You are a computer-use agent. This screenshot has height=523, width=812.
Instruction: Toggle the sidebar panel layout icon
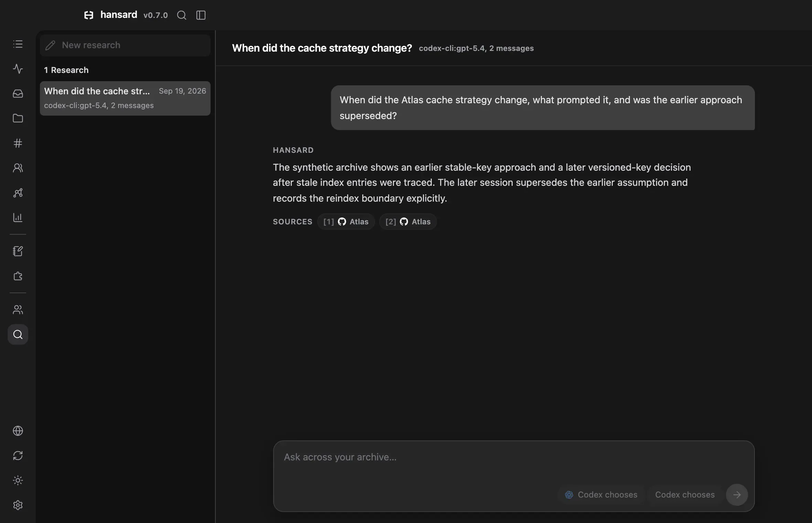(x=201, y=15)
